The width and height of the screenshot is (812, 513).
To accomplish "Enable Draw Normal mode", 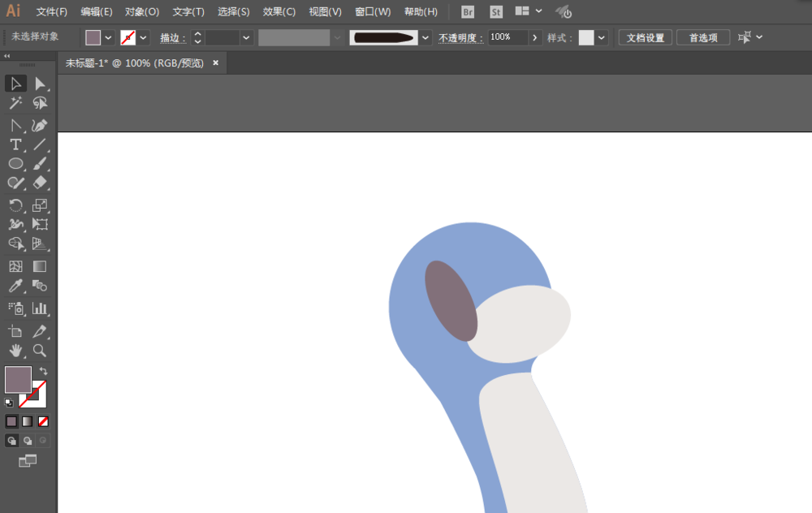I will (x=11, y=441).
